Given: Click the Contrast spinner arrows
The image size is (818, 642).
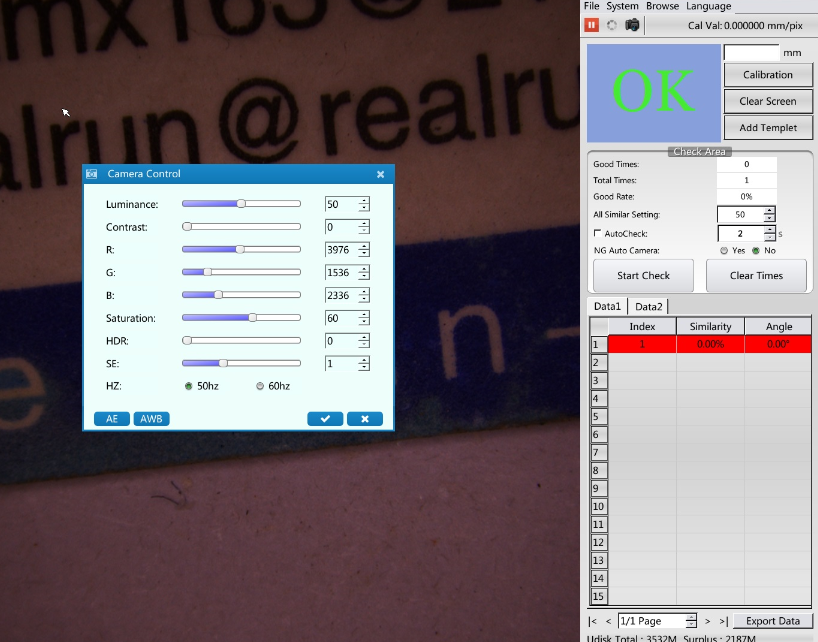Looking at the screenshot, I should click(364, 227).
